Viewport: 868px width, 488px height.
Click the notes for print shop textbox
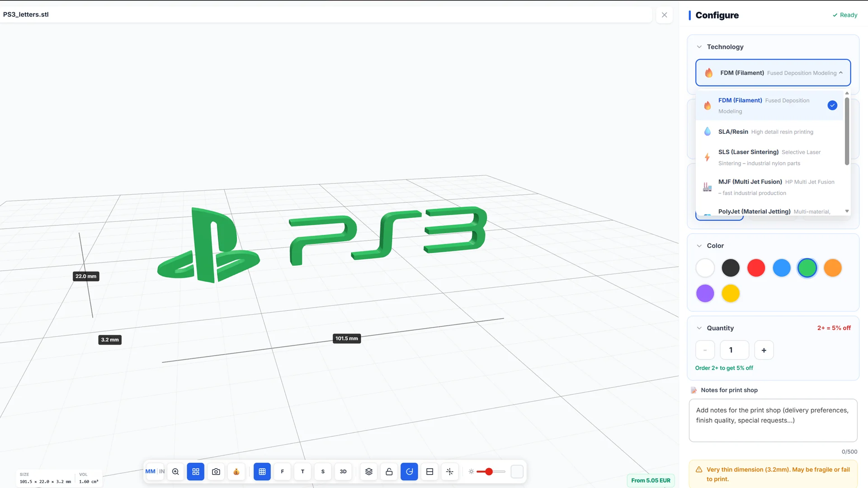coord(773,420)
